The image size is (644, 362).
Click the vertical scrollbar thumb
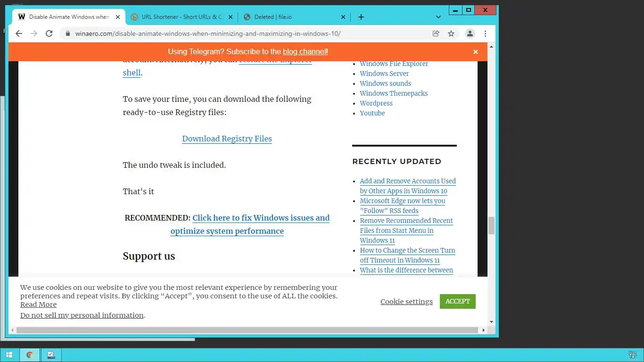pos(491,225)
